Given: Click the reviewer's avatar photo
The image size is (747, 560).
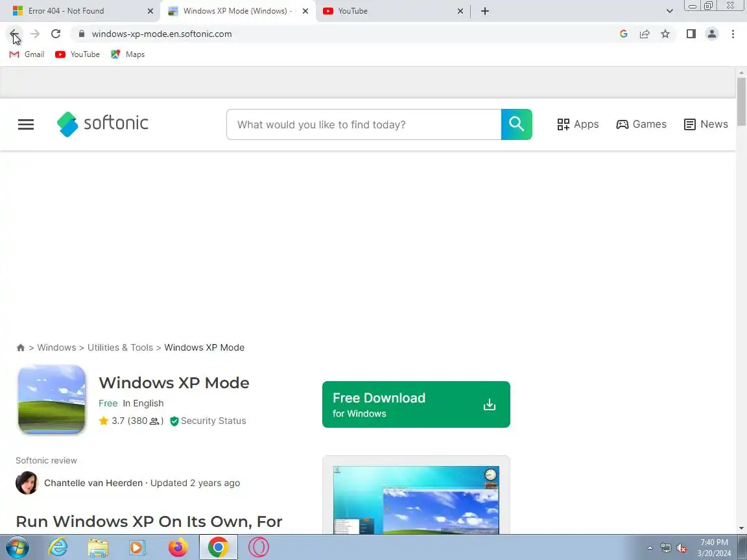Looking at the screenshot, I should pyautogui.click(x=27, y=483).
